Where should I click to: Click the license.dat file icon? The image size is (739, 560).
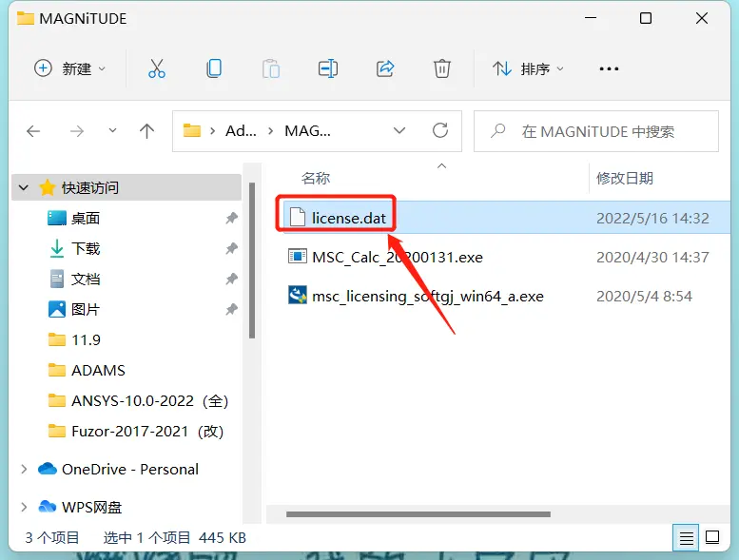298,218
